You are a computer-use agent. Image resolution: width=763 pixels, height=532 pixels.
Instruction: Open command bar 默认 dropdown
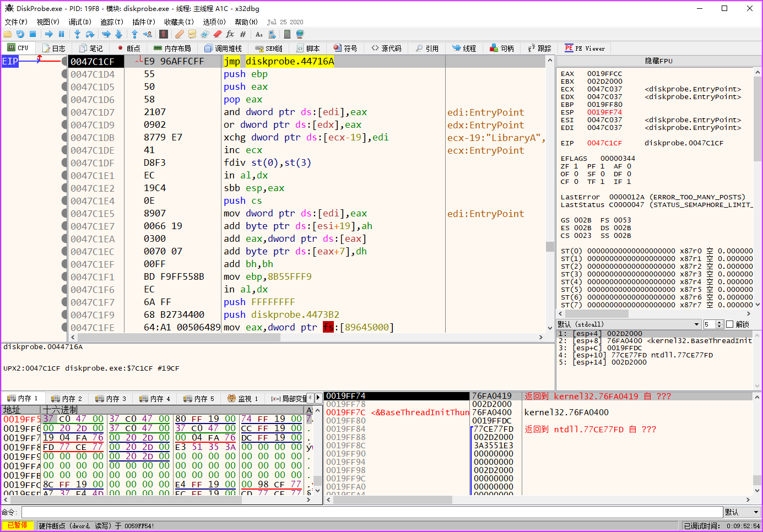point(742,512)
